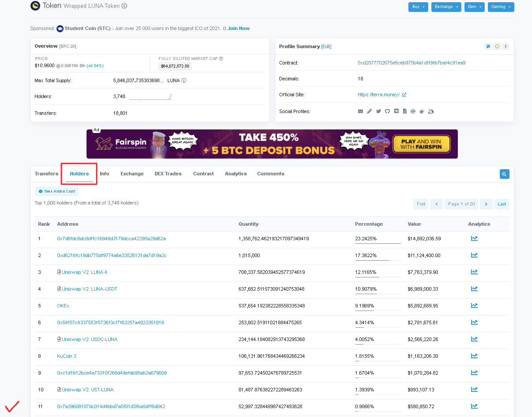Expand the Earn dropdown
Image resolution: width=532 pixels, height=417 pixels.
[474, 7]
